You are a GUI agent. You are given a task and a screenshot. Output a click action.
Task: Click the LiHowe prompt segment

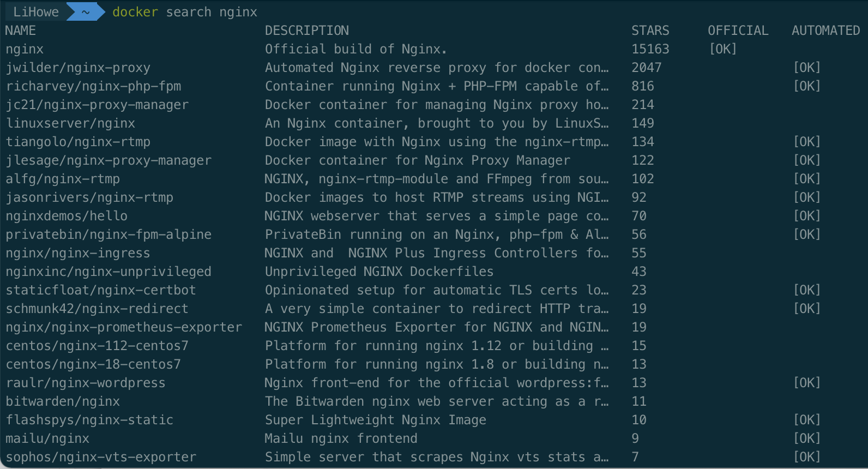(x=35, y=12)
